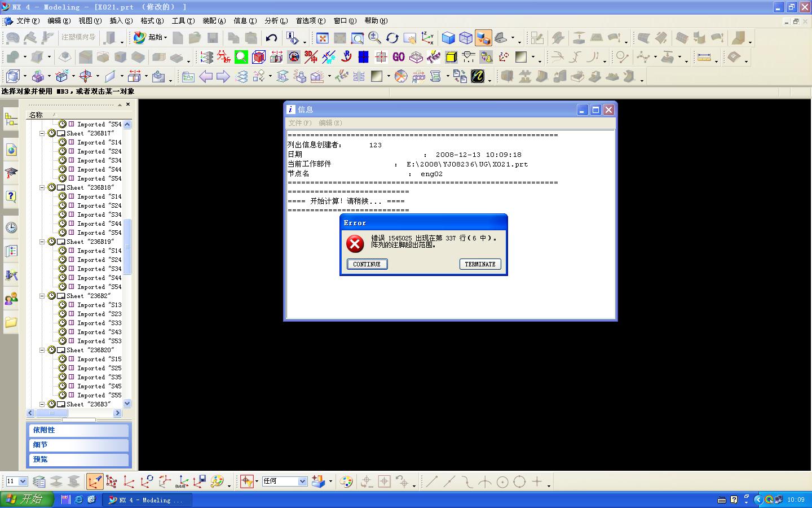812x508 pixels.
Task: Click CONTINUE in the Error dialog
Action: point(367,264)
